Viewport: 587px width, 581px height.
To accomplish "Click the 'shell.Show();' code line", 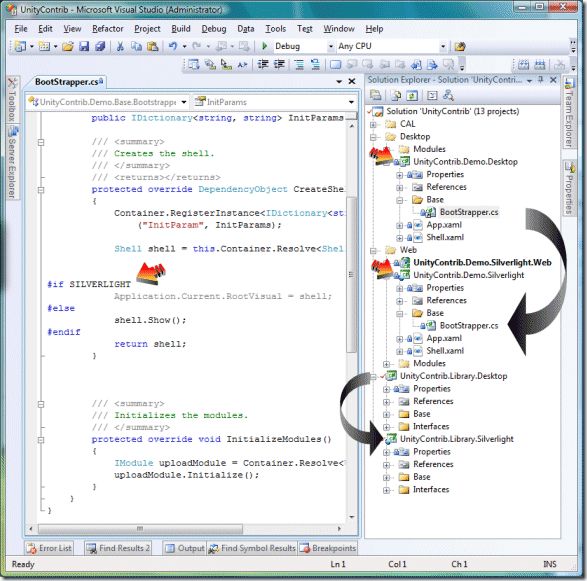I will click(150, 320).
